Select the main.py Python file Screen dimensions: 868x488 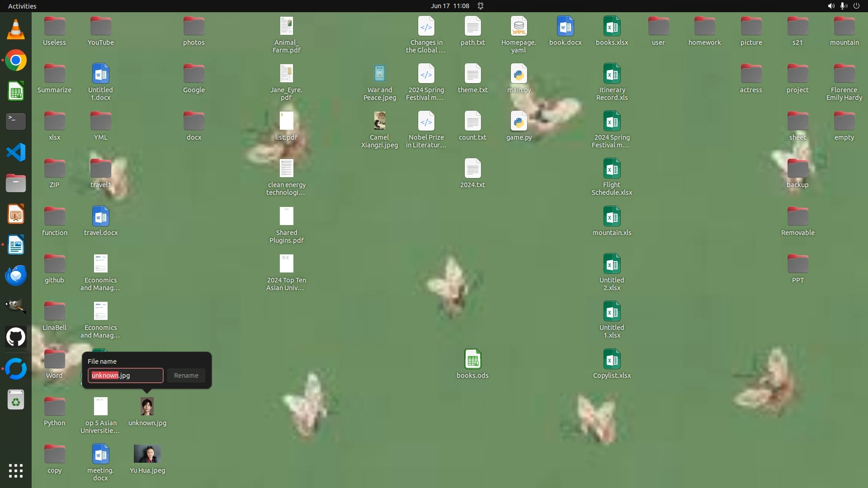pyautogui.click(x=519, y=75)
